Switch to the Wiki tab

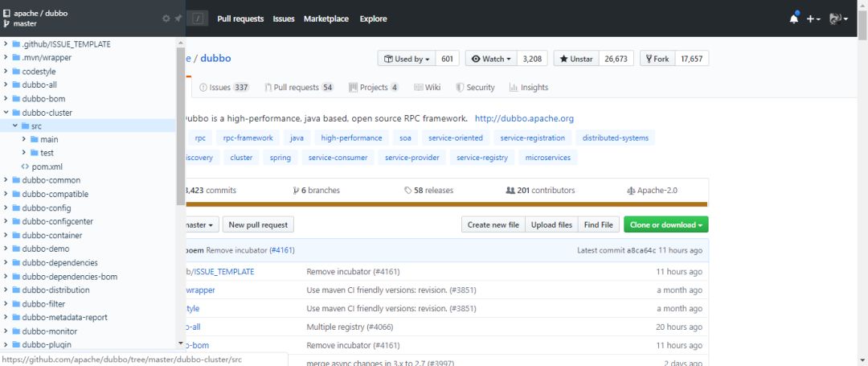click(427, 88)
